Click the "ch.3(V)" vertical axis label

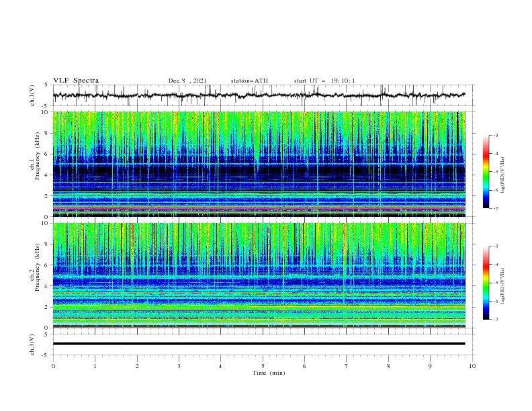32,345
